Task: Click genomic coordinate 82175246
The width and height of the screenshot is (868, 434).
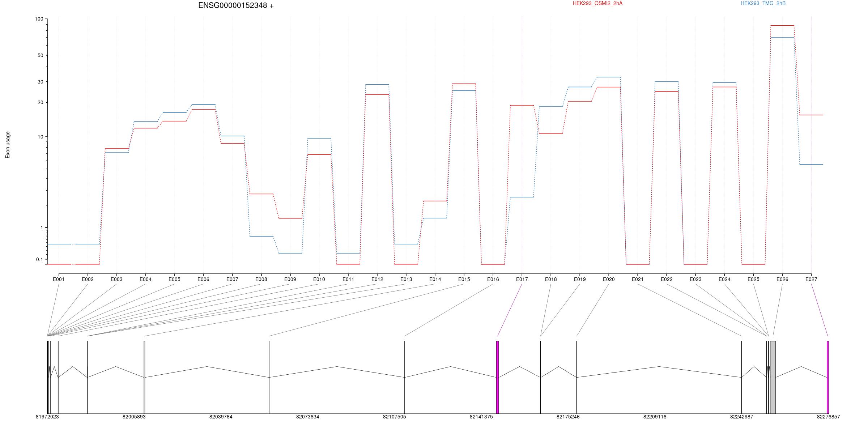Action: point(568,417)
